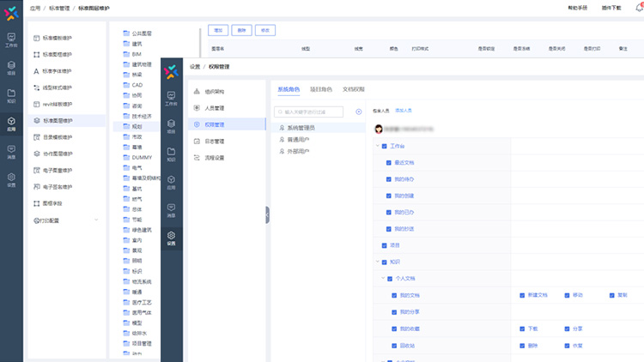The image size is (644, 362).
Task: Click the user avatar under 包含人员
Action: pyautogui.click(x=379, y=128)
